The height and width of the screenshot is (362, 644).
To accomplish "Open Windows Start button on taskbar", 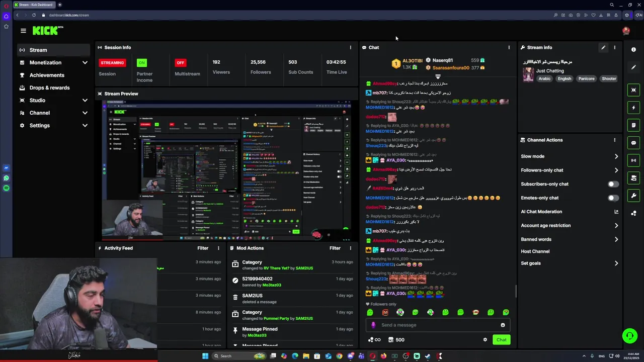I will [205, 356].
